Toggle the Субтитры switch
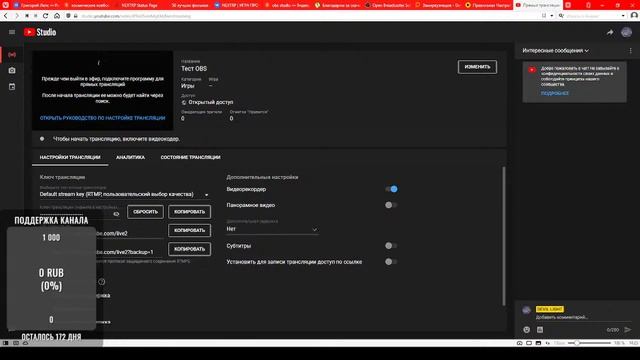640x360 pixels. (x=391, y=246)
